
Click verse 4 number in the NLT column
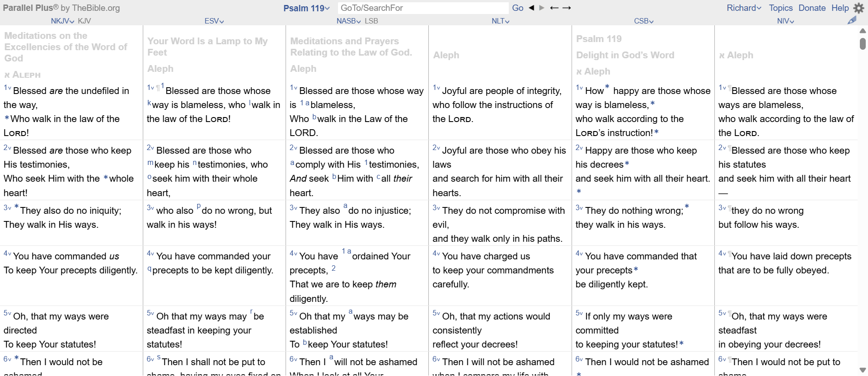pos(436,253)
